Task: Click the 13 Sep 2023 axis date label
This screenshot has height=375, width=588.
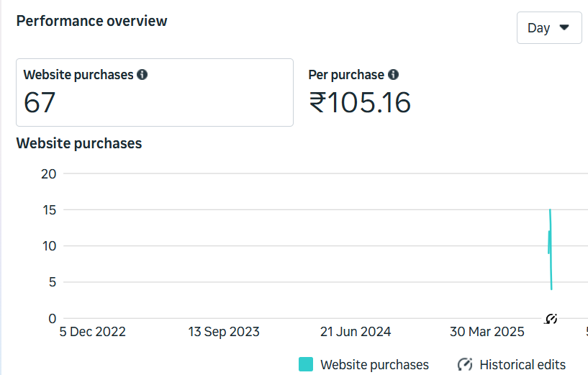Action: point(224,332)
